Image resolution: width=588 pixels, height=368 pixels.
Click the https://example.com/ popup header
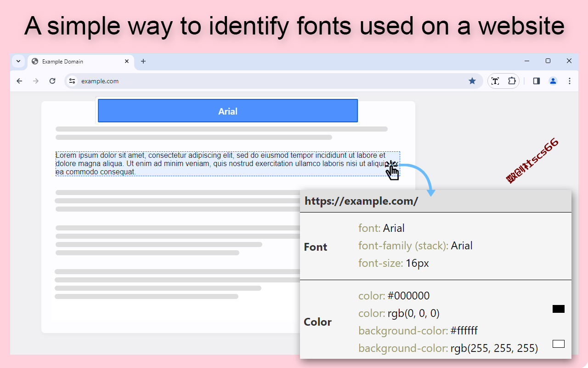coord(435,201)
